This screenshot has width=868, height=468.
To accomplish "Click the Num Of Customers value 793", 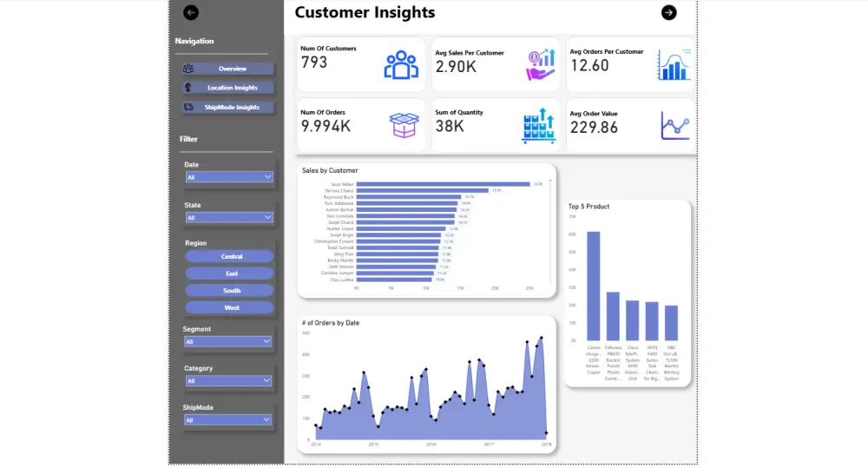I will pos(314,62).
